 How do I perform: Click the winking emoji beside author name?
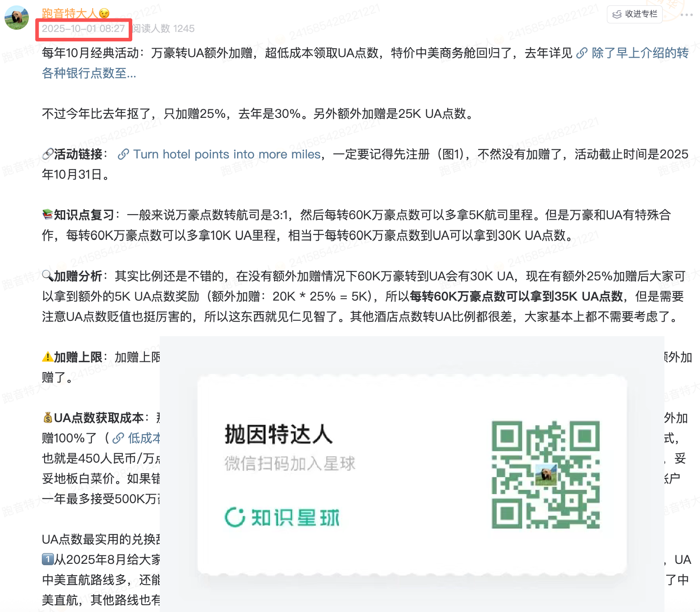[104, 13]
